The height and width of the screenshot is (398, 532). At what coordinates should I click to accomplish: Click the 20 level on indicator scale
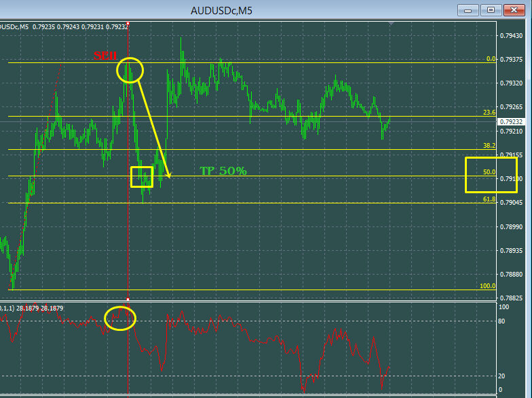[501, 376]
